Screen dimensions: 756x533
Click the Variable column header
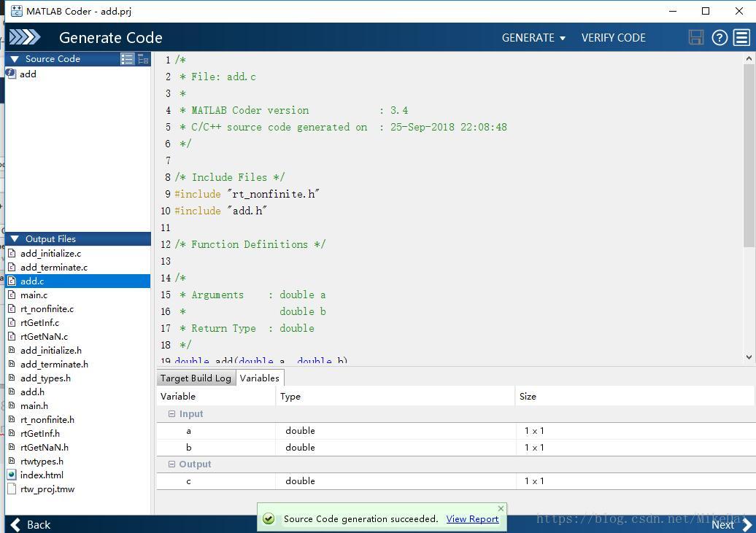(x=216, y=396)
